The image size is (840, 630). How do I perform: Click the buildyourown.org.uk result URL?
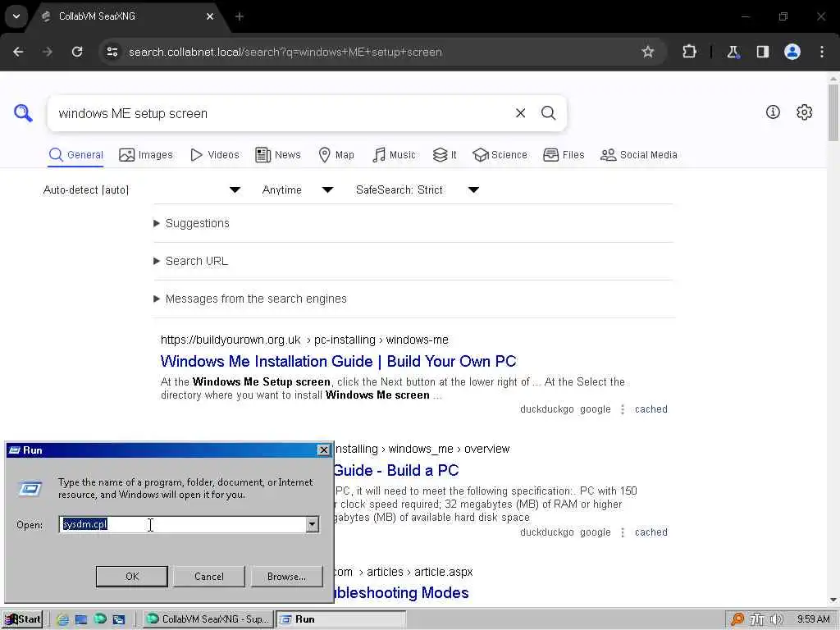coord(304,340)
